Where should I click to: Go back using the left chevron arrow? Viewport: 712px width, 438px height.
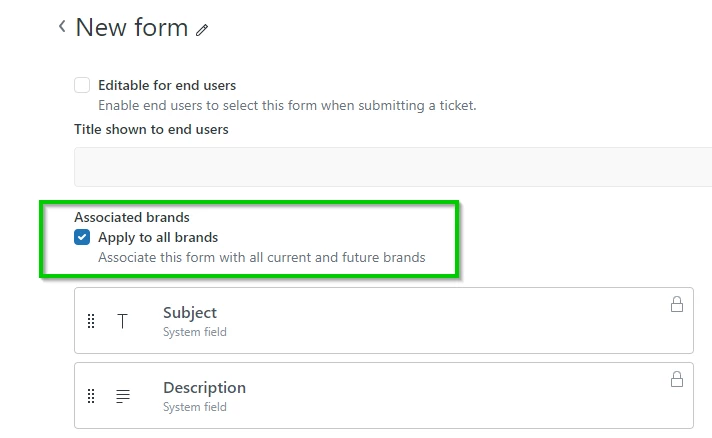(62, 27)
